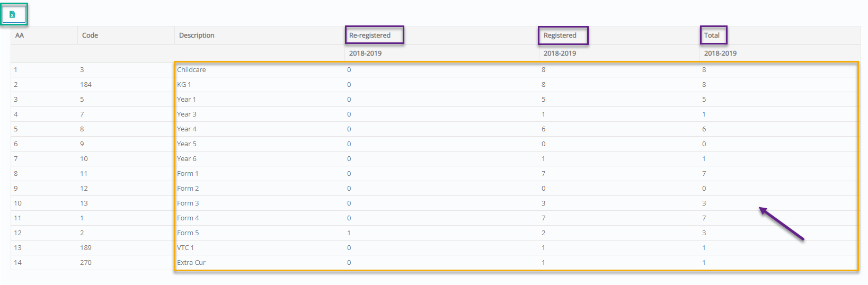This screenshot has width=868, height=285.
Task: Click code 184 in the Code column
Action: tap(86, 85)
